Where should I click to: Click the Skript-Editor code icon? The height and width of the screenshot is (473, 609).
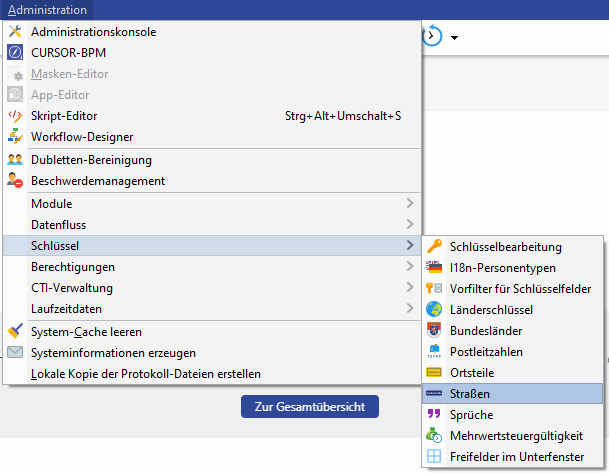click(x=15, y=116)
